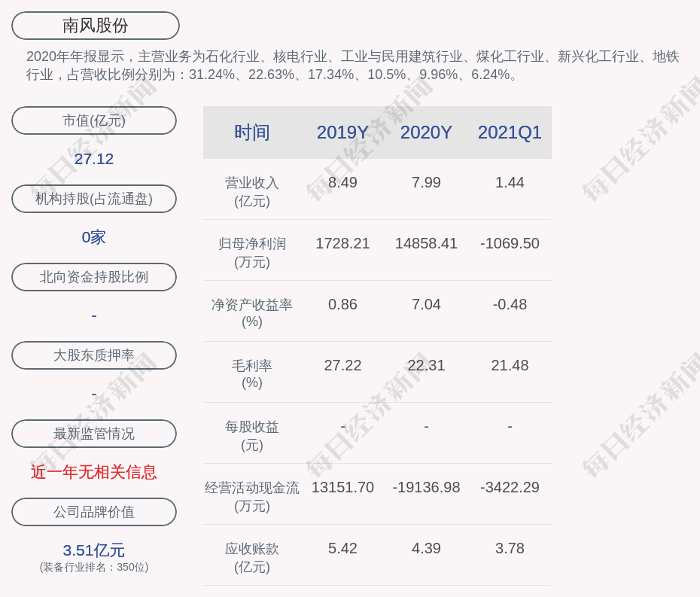This screenshot has width=700, height=597.
Task: Select the 27.12 market value figure
Action: (x=94, y=159)
